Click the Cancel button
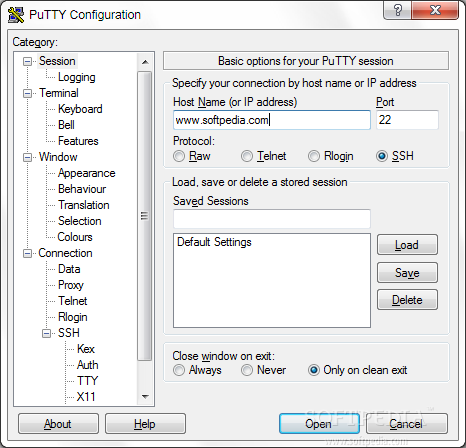 click(x=407, y=424)
